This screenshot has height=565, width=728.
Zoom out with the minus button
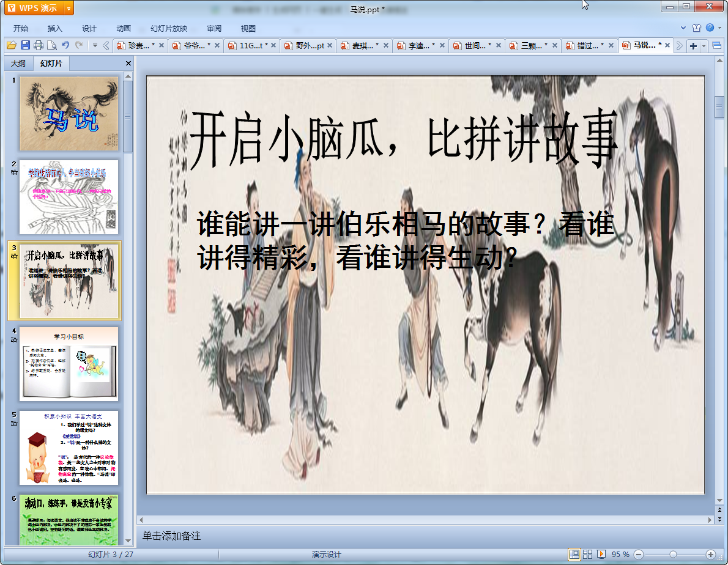(639, 555)
